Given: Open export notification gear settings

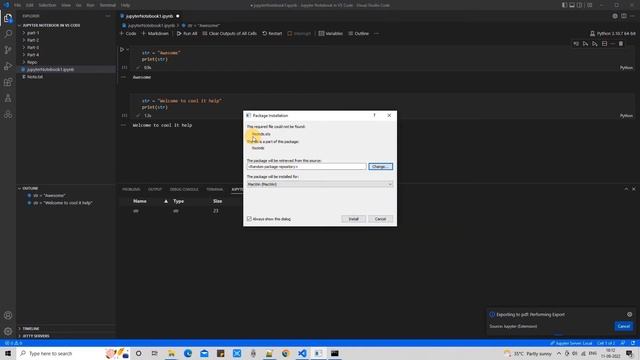Looking at the screenshot, I should [629, 314].
